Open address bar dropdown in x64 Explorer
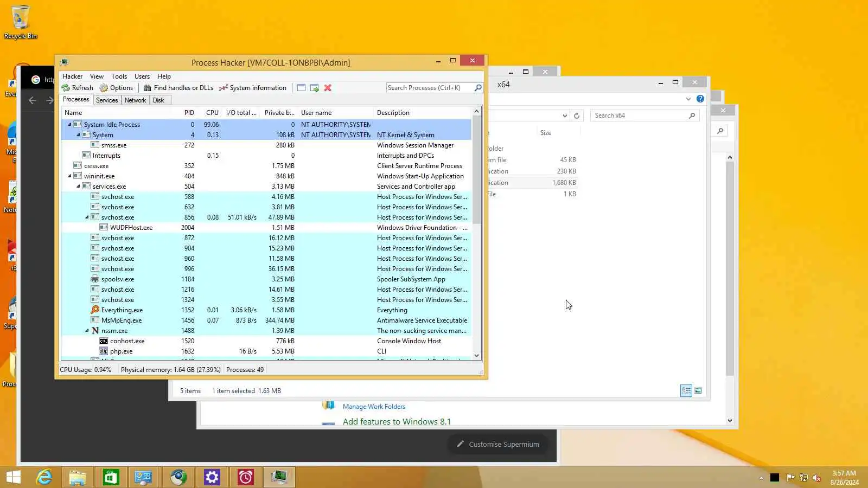Image resolution: width=868 pixels, height=488 pixels. (x=565, y=115)
